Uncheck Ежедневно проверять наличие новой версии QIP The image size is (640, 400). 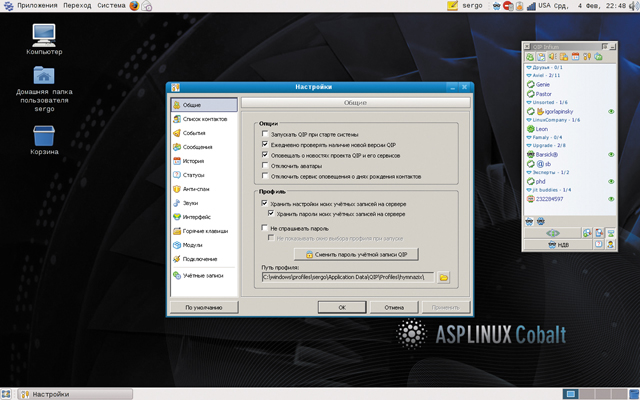point(265,144)
